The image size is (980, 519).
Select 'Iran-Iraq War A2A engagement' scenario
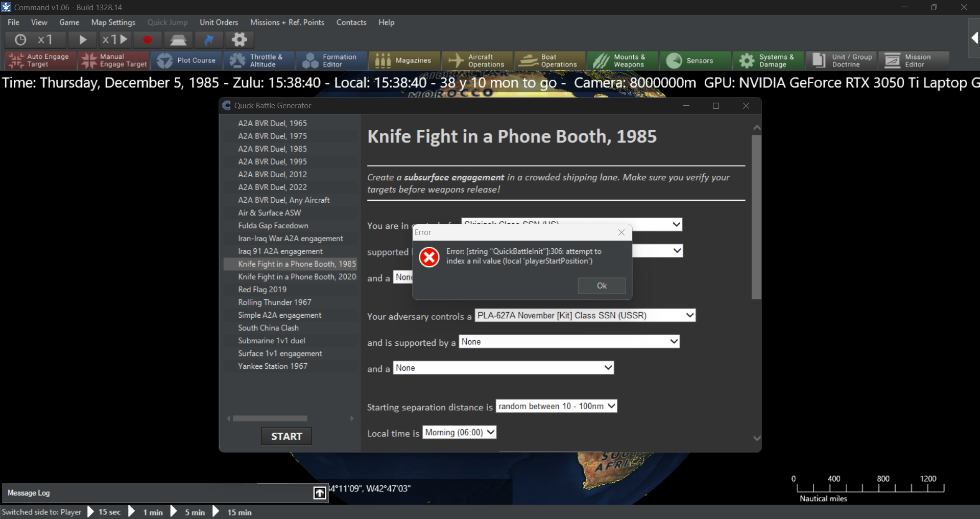pos(290,238)
